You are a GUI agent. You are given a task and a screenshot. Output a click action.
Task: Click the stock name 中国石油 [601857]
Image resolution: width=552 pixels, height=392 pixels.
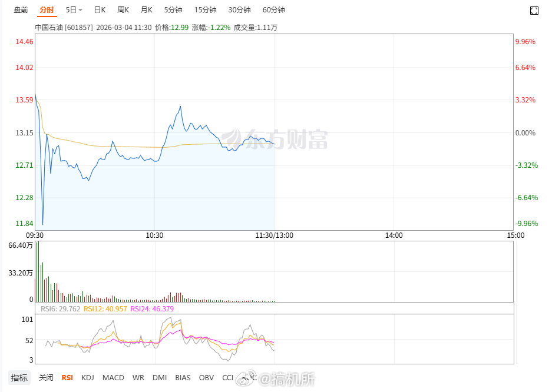(x=64, y=28)
